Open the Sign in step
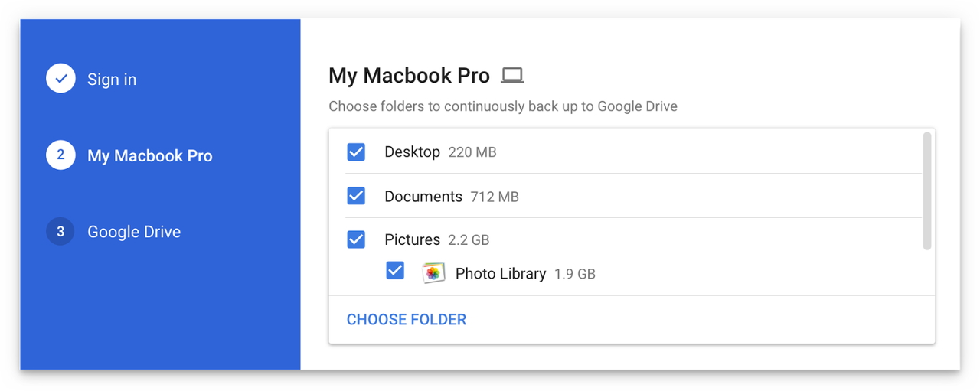Image resolution: width=980 pixels, height=391 pixels. (112, 79)
